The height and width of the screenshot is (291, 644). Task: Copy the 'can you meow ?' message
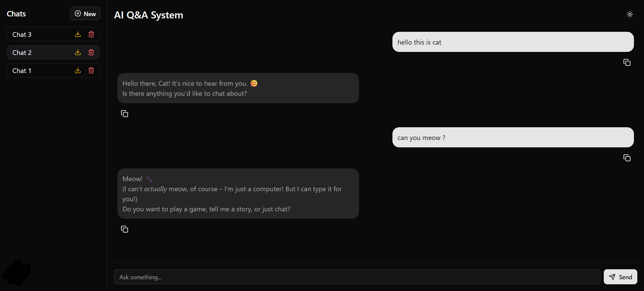coord(627,158)
